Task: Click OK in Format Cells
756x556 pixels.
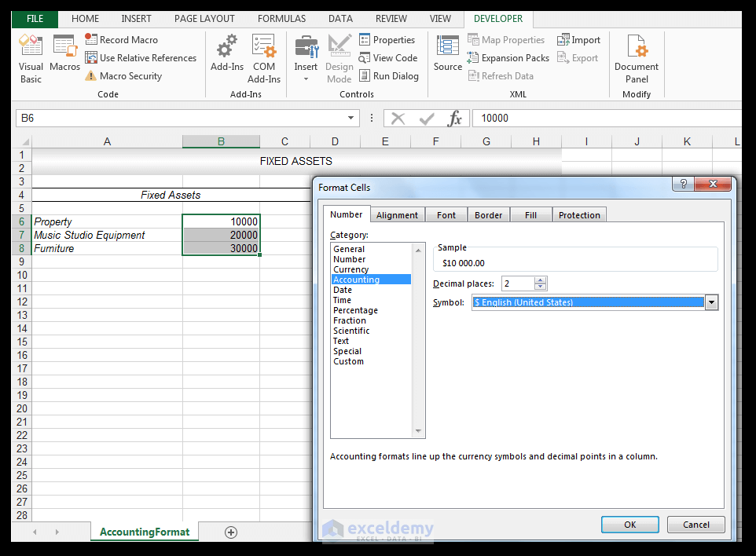Action: pyautogui.click(x=629, y=525)
